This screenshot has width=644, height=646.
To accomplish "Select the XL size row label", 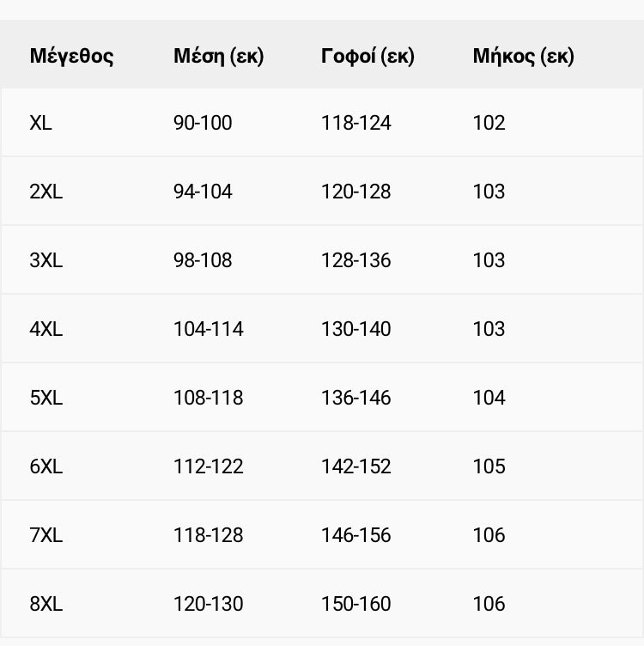I will coord(40,123).
